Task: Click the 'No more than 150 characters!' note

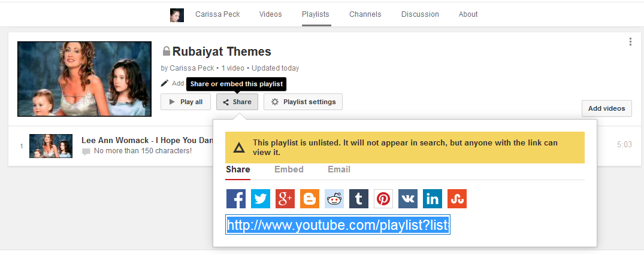Action: pyautogui.click(x=143, y=151)
